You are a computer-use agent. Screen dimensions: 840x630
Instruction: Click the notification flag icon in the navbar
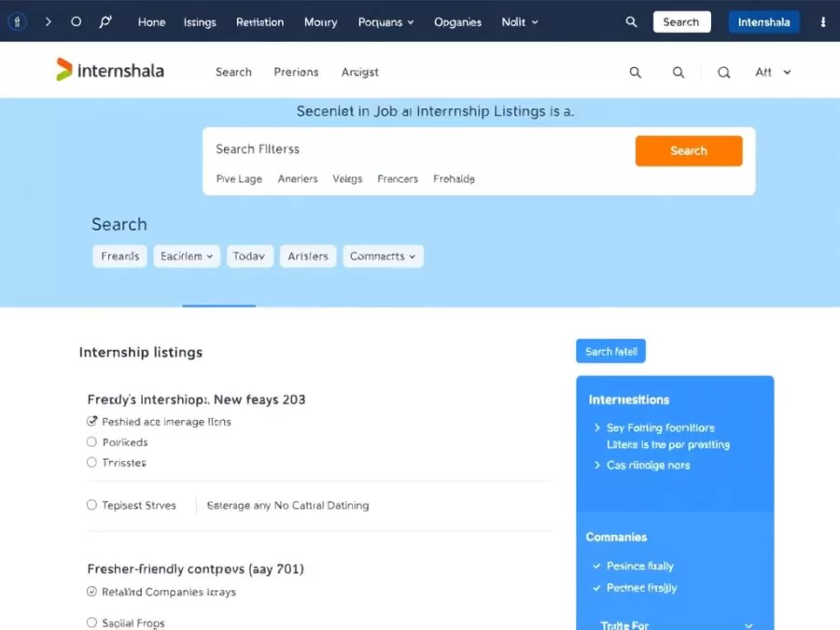coord(105,21)
